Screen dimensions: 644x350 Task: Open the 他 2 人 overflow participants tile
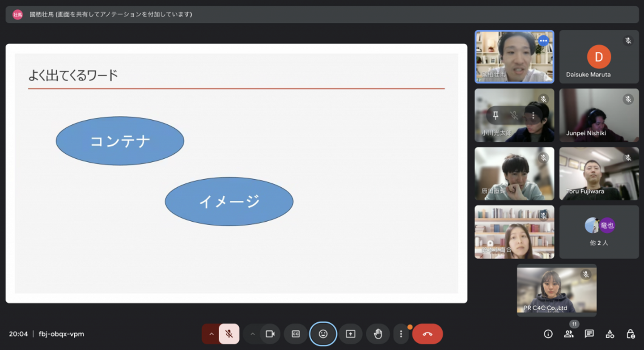click(599, 232)
